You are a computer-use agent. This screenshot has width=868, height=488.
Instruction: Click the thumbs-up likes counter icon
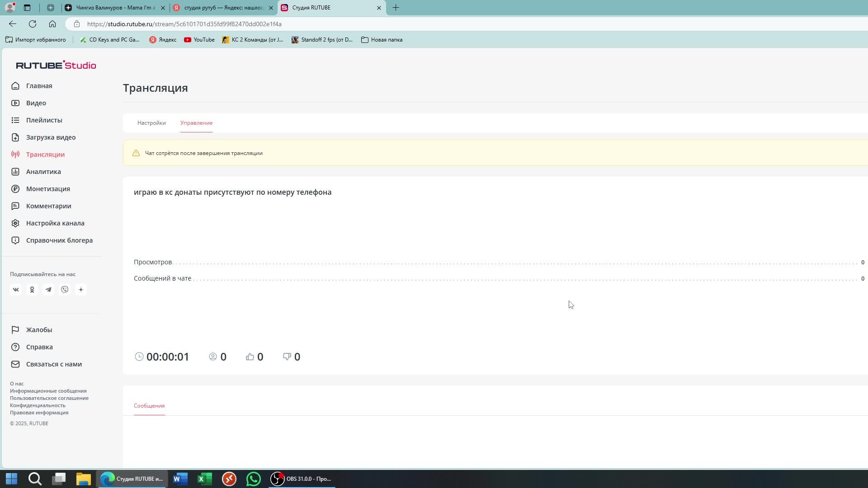coord(250,357)
